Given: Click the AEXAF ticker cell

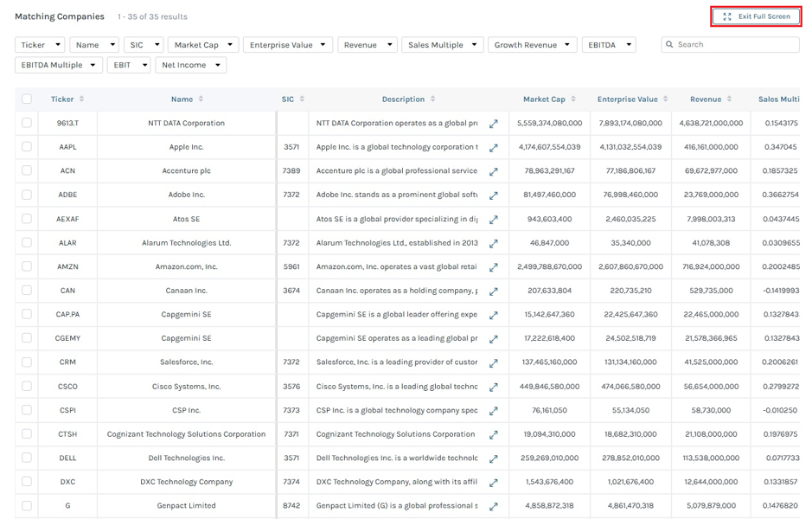Looking at the screenshot, I should click(67, 219).
